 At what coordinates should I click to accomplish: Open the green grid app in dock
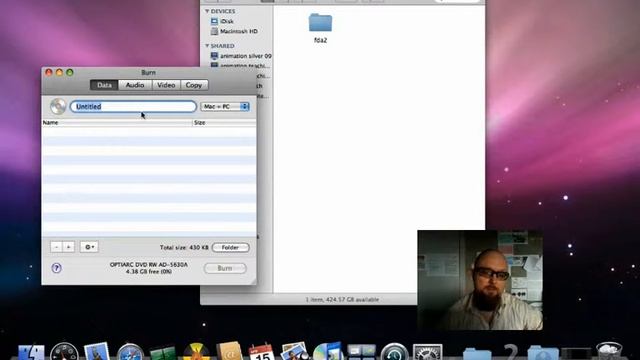162,353
